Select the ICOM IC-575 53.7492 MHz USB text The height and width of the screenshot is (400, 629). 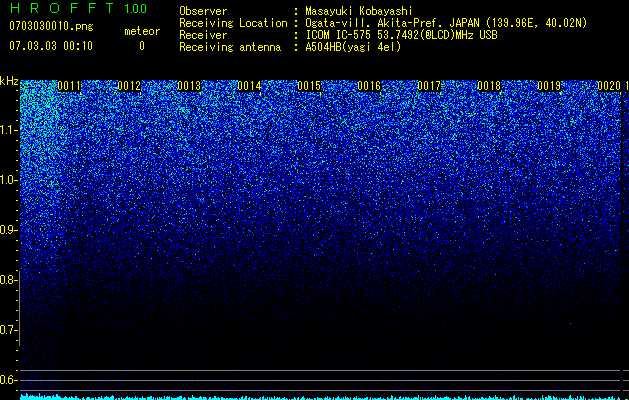(x=402, y=35)
